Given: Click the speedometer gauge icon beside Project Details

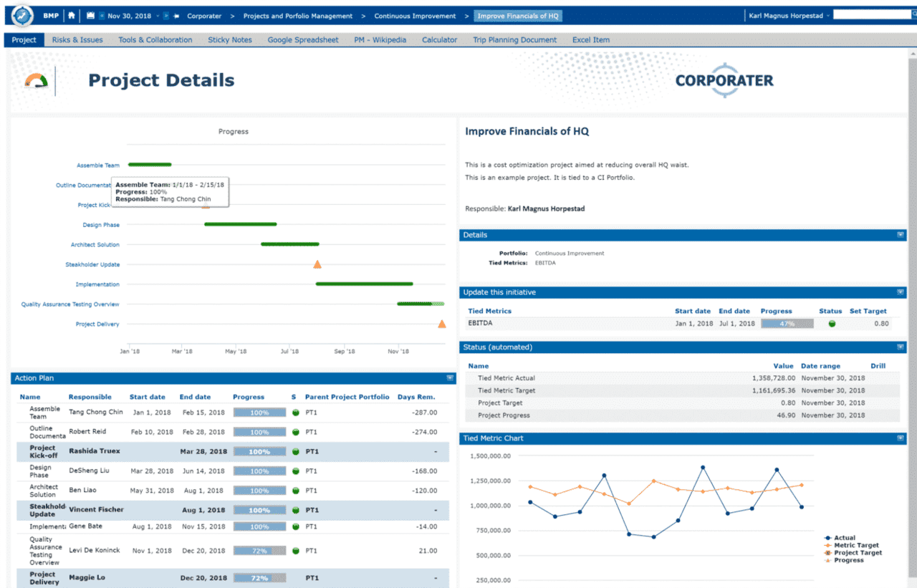Looking at the screenshot, I should (x=36, y=81).
